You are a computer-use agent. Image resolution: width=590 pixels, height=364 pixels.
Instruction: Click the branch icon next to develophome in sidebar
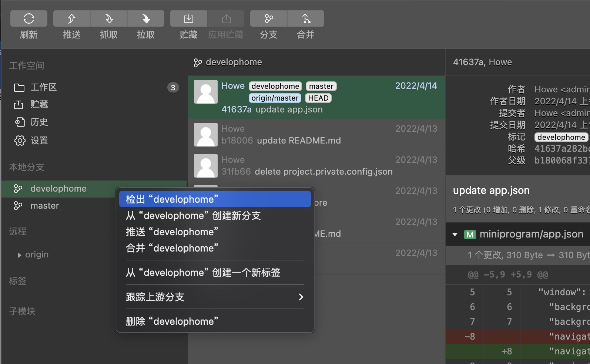[18, 189]
